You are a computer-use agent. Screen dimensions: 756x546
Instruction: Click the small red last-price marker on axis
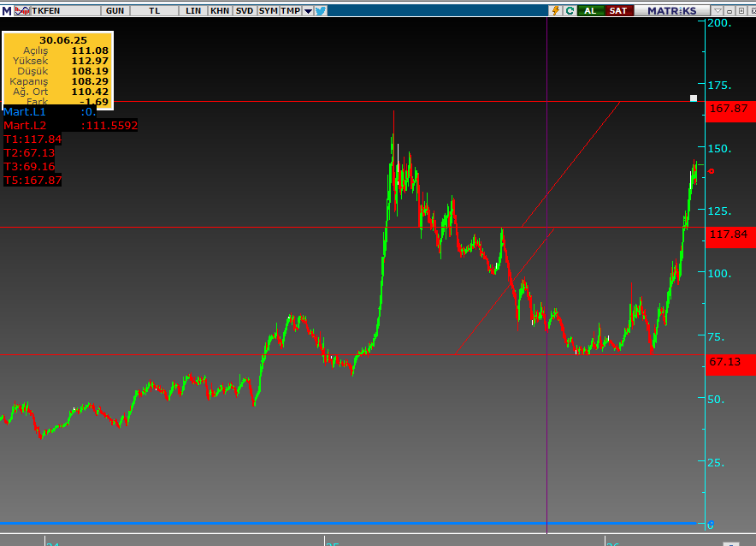coord(712,171)
